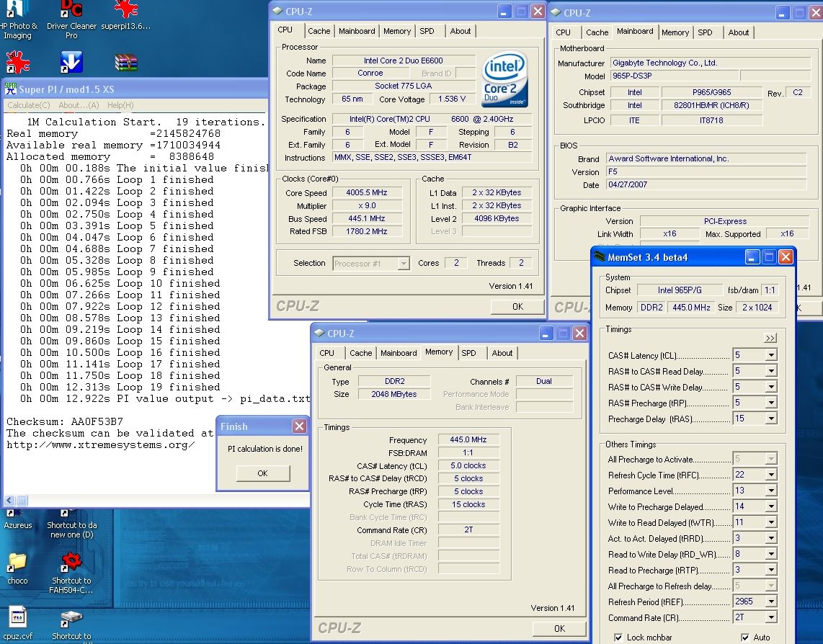Toggle the Lock mchbar checkbox

[x=618, y=638]
